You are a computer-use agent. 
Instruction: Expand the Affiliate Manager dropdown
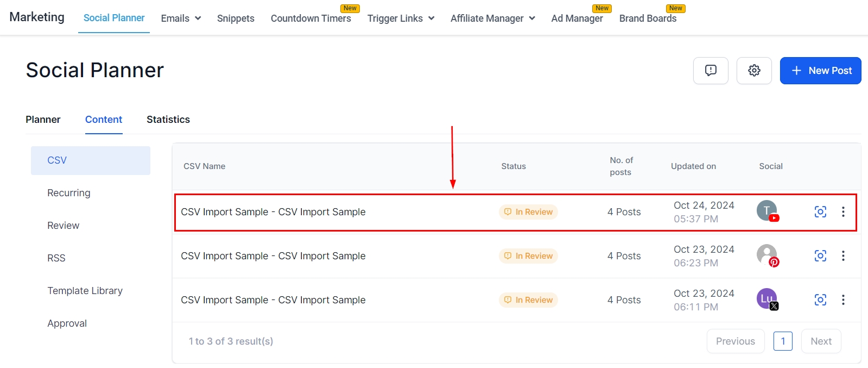click(x=492, y=18)
